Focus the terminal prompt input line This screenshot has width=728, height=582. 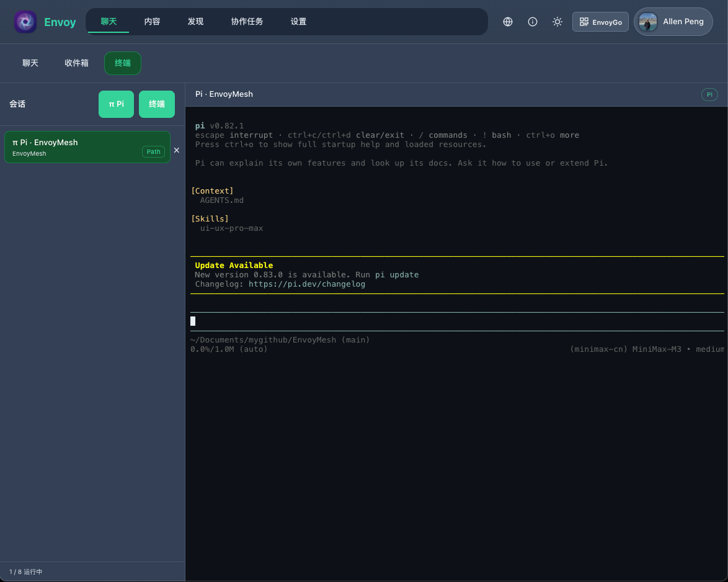tap(457, 321)
